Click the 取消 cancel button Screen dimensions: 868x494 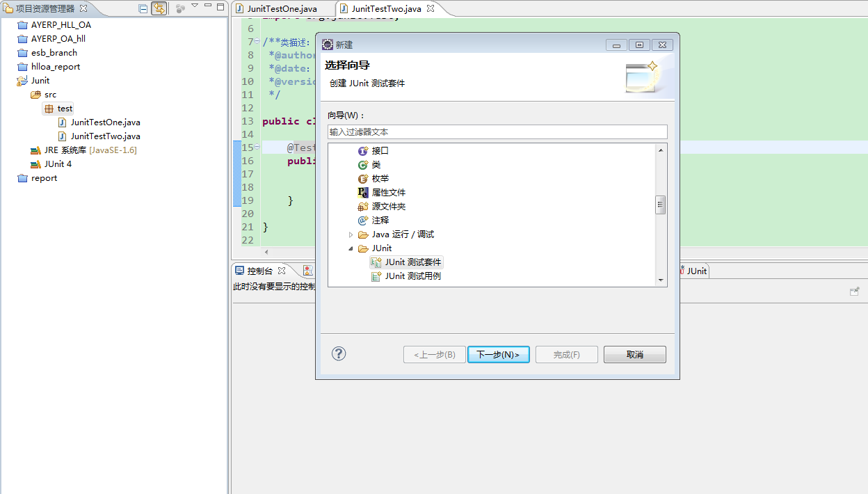pyautogui.click(x=635, y=354)
